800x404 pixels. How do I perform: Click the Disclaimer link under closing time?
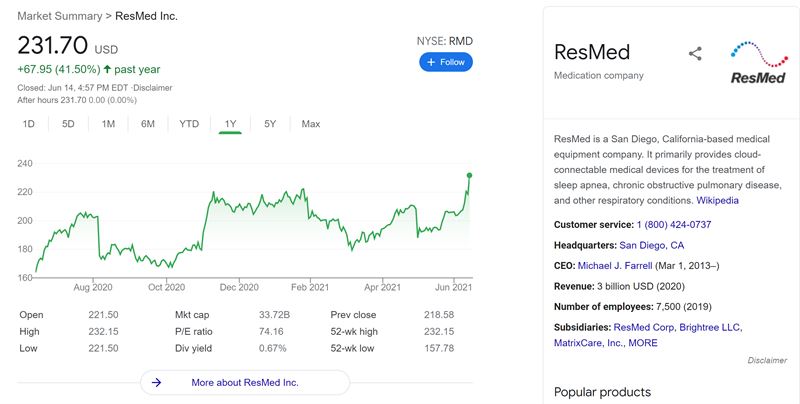click(x=153, y=88)
